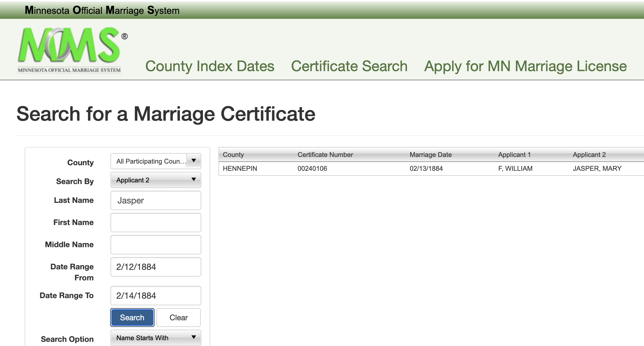The width and height of the screenshot is (644, 346).
Task: Open the Search Option dropdown
Action: click(156, 338)
